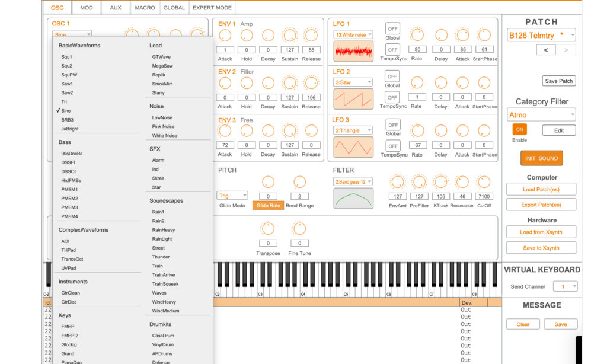Expand the Send Channel dropdown
This screenshot has width=607, height=364.
[x=565, y=286]
